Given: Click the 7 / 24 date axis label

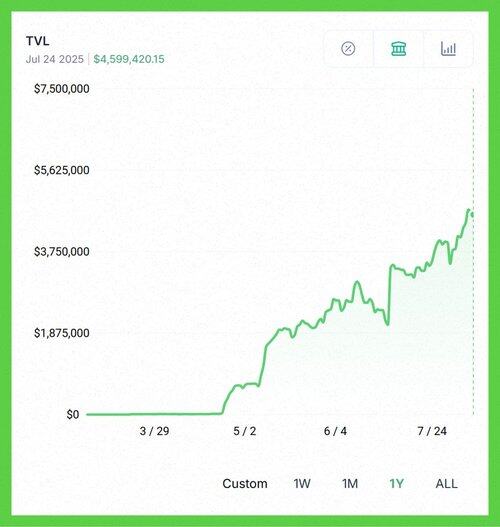Looking at the screenshot, I should [432, 431].
